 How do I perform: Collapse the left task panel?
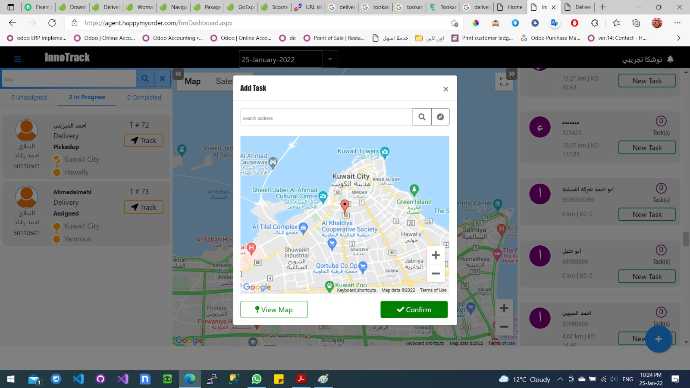(178, 74)
